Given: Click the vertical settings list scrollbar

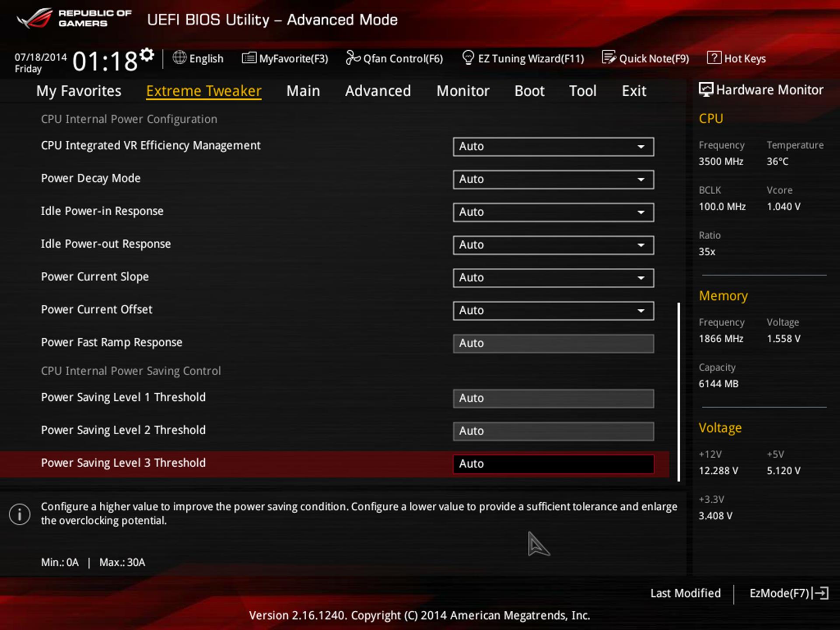Looking at the screenshot, I should click(x=679, y=392).
